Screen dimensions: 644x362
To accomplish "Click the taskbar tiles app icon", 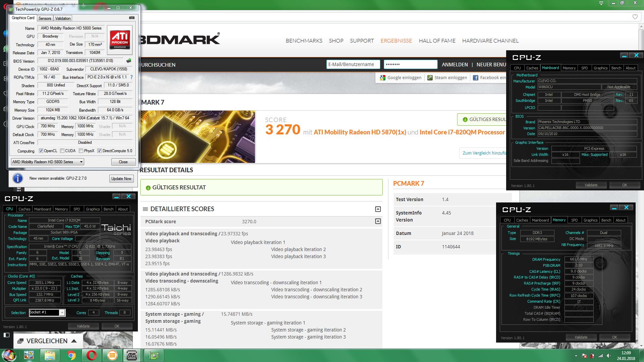I will tap(29, 355).
